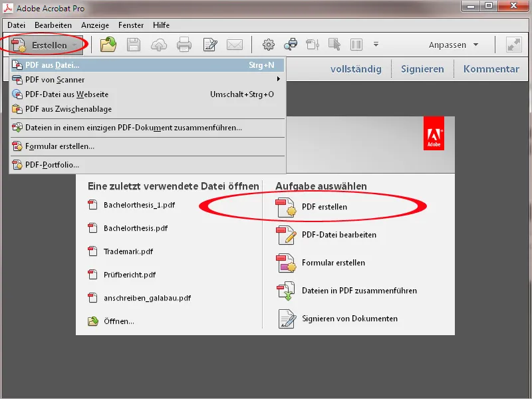Open recent file Bachelorthesis.pdf
Screen dimensions: 532x399
pos(136,228)
